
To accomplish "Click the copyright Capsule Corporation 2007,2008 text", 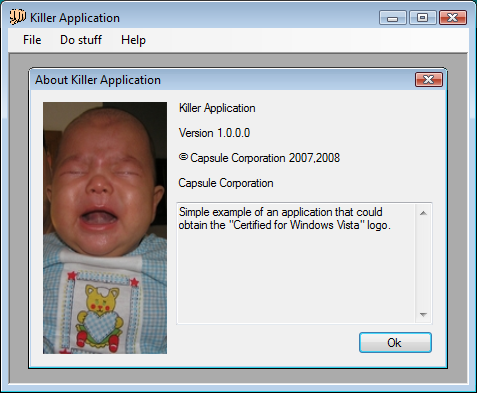I will 259,158.
